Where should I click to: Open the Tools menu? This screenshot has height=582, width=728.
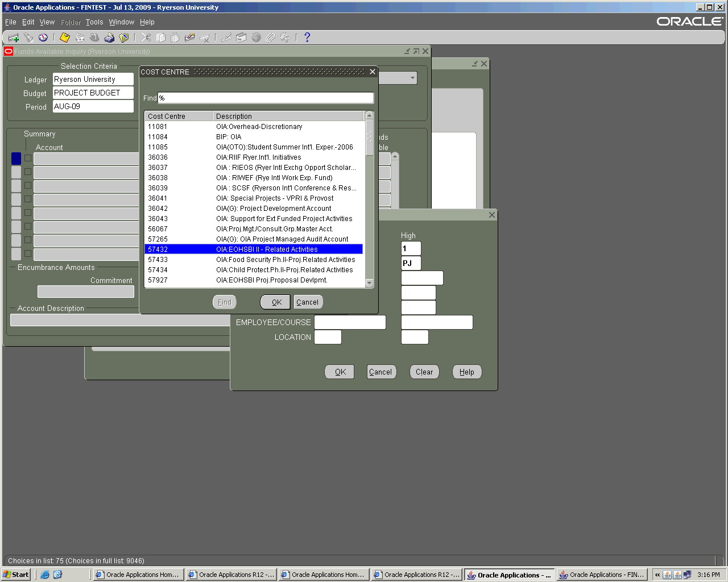coord(94,22)
